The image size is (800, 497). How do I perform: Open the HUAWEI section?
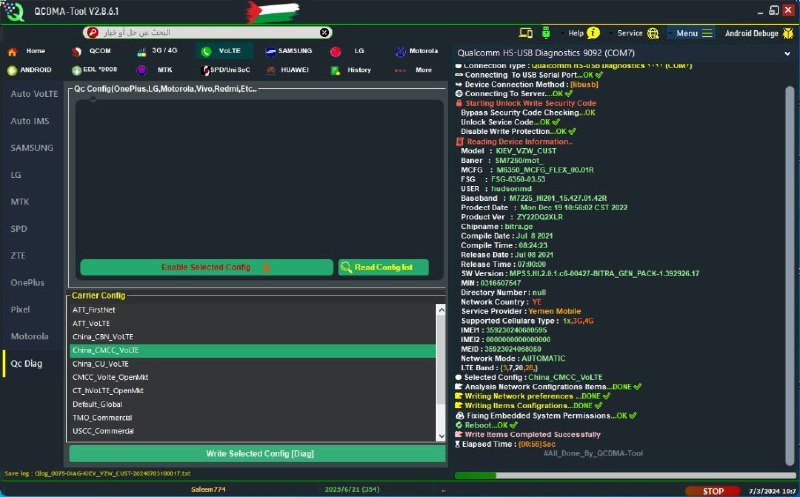pos(288,70)
